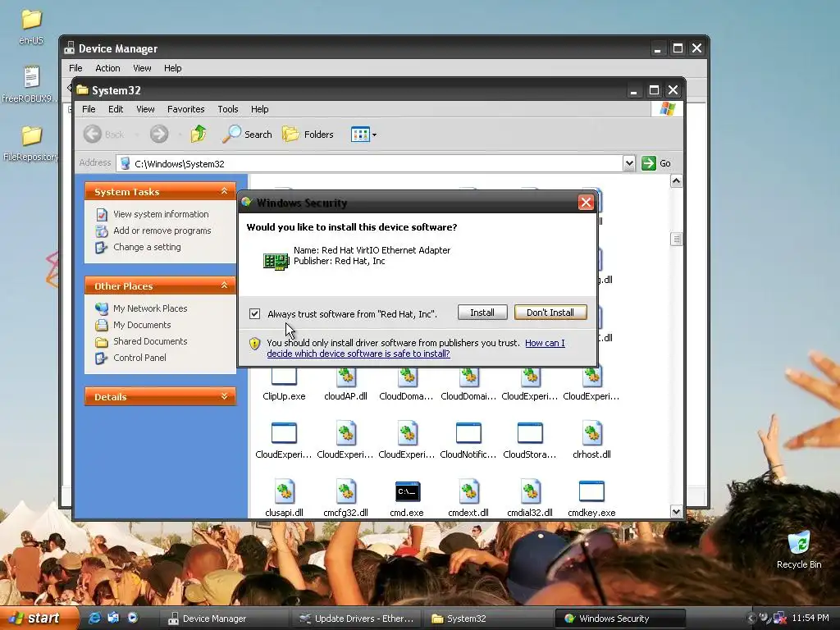The height and width of the screenshot is (630, 840).
Task: Open Device Manager Action menu
Action: (107, 68)
